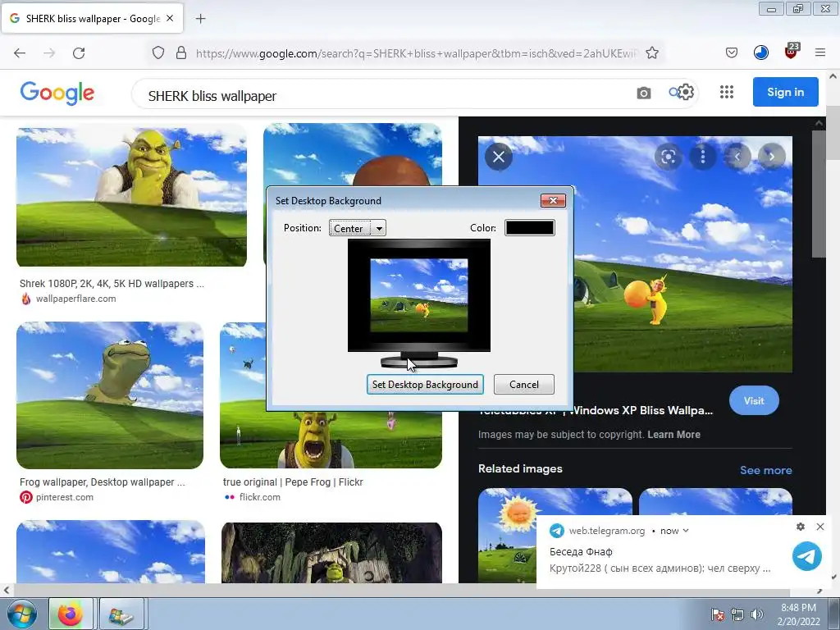The width and height of the screenshot is (840, 630).
Task: Click the Frog wallpaper, Desktop wallpaper title
Action: click(x=103, y=482)
